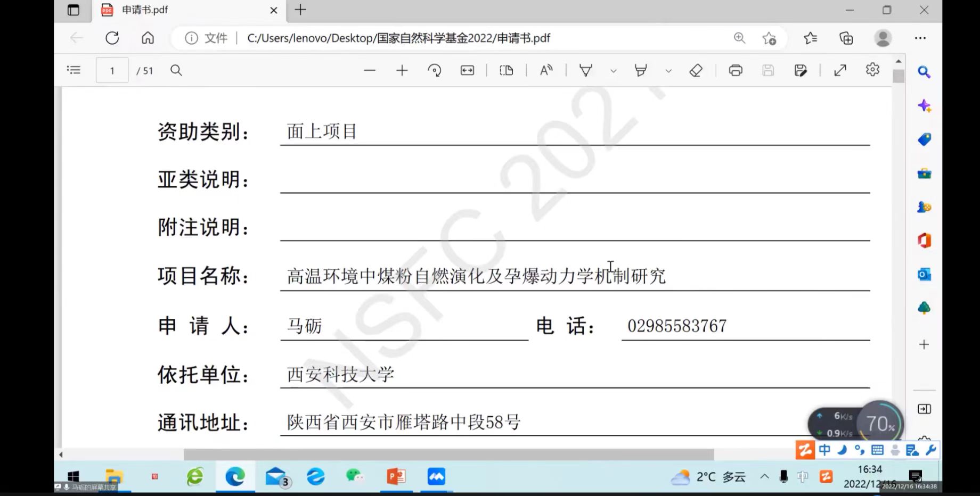
Task: Open a new browser tab
Action: (x=300, y=10)
